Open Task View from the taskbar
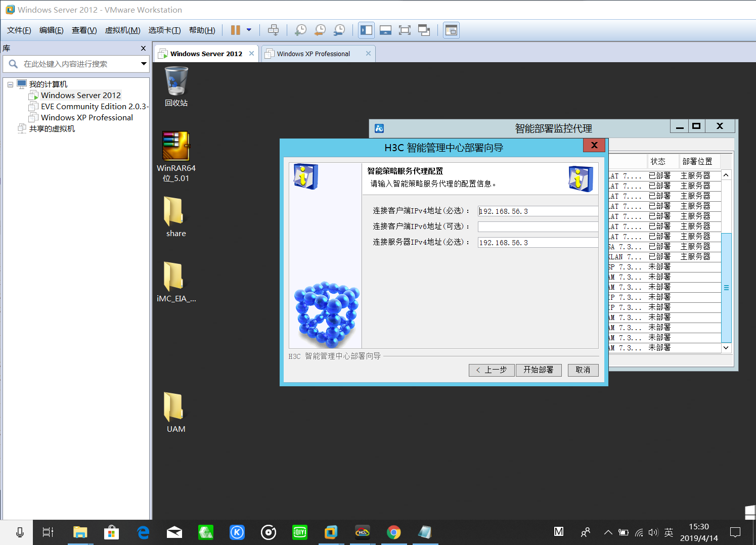 48,532
